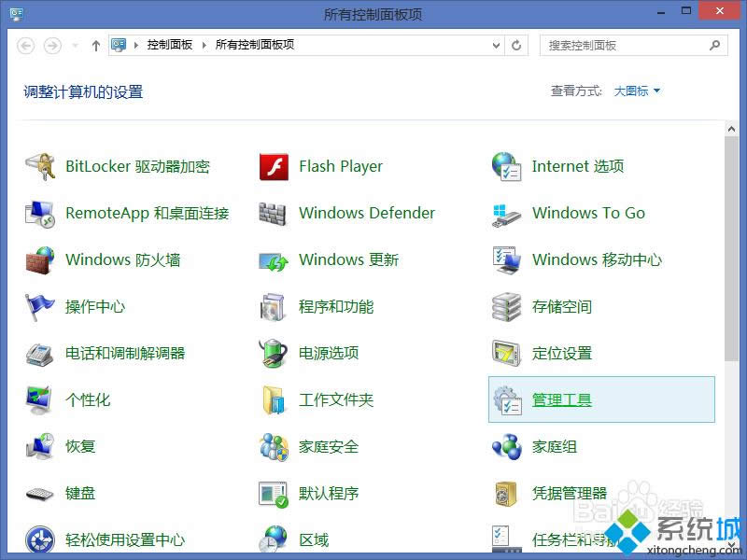Launch Windows Defender

pyautogui.click(x=366, y=213)
